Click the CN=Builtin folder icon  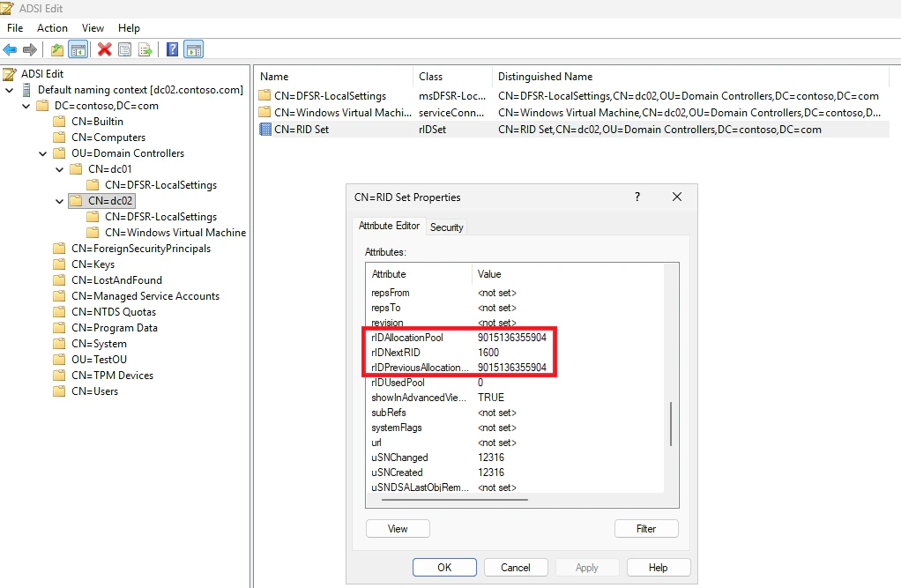(x=59, y=122)
